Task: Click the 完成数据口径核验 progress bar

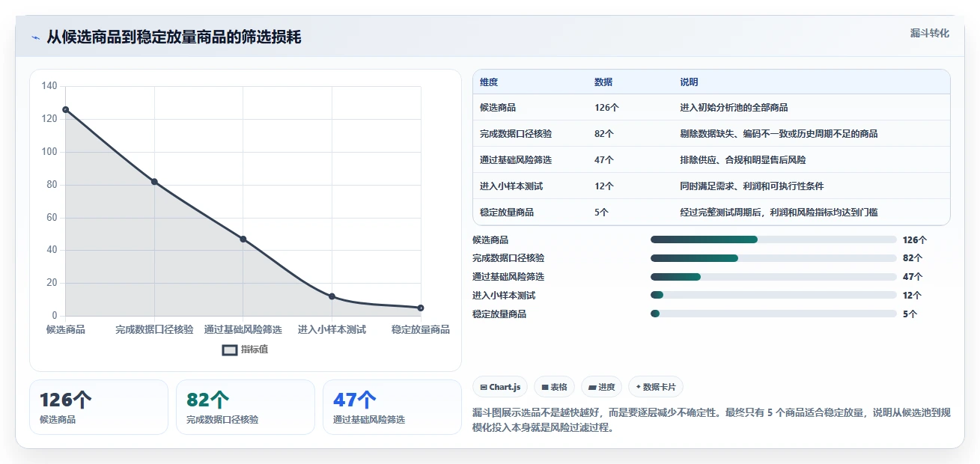Action: click(x=773, y=258)
